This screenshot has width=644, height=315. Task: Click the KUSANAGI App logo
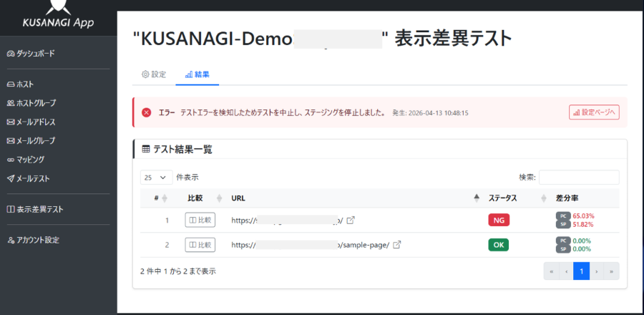click(57, 15)
